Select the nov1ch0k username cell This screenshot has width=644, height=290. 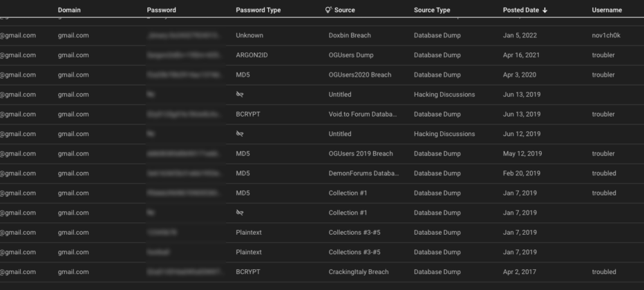[606, 35]
